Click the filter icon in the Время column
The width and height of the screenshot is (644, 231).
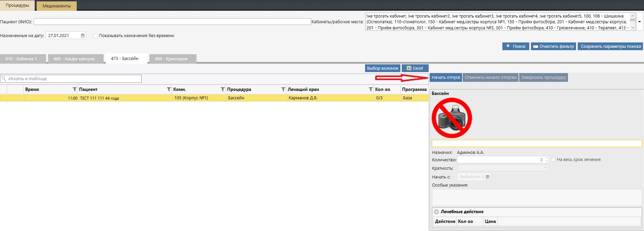click(75, 89)
